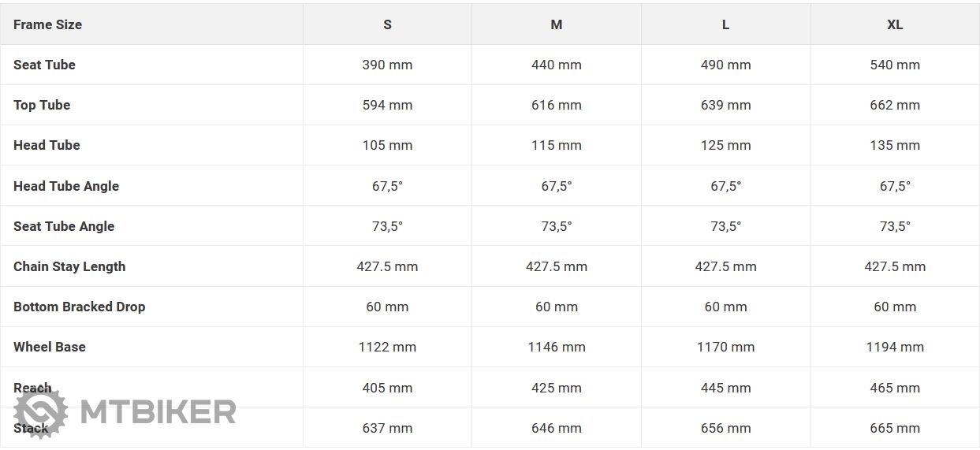Click the 465 mm reach value
The height and width of the screenshot is (450, 980).
[x=895, y=388]
